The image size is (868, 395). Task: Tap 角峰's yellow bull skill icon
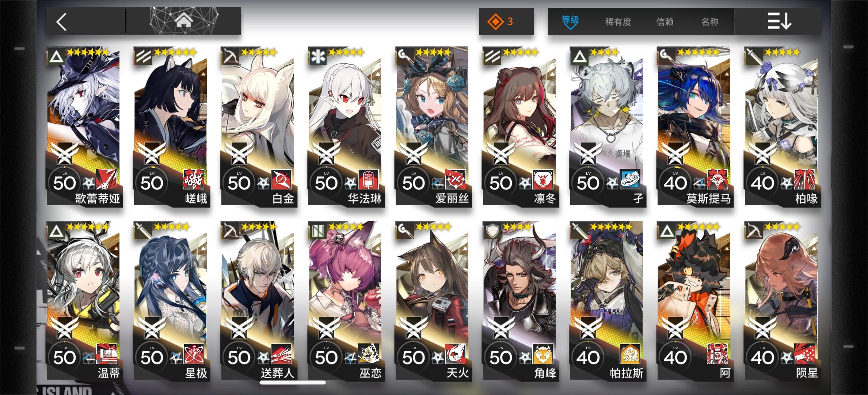click(x=543, y=354)
